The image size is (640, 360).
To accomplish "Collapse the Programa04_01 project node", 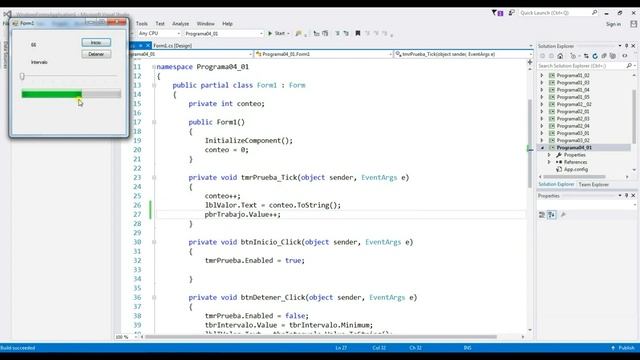I will 542,148.
